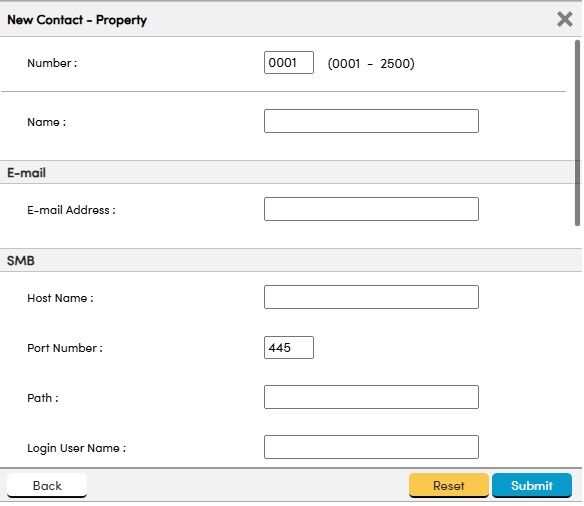Click the Host Name label

[60, 298]
